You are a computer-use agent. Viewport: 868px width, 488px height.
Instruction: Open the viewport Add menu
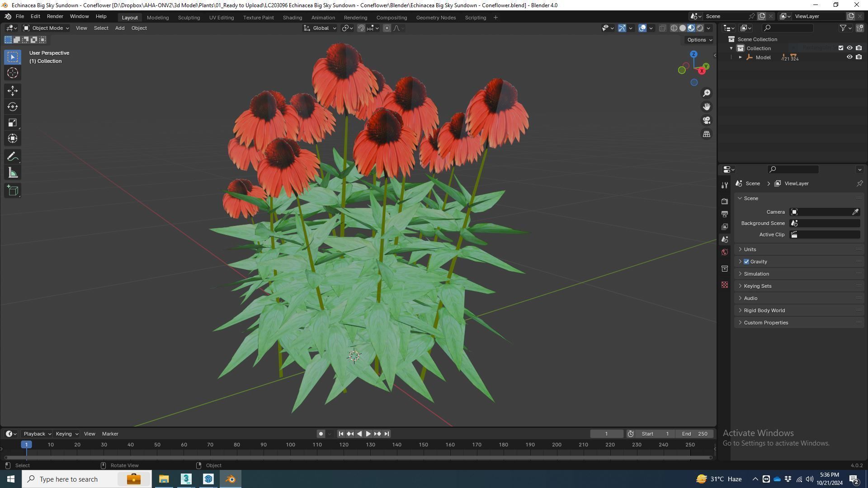120,28
